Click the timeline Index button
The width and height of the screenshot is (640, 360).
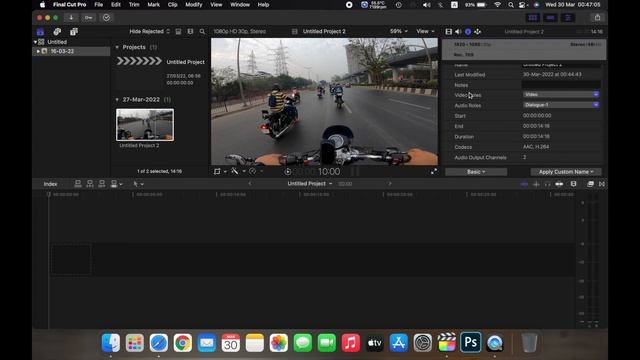[51, 184]
